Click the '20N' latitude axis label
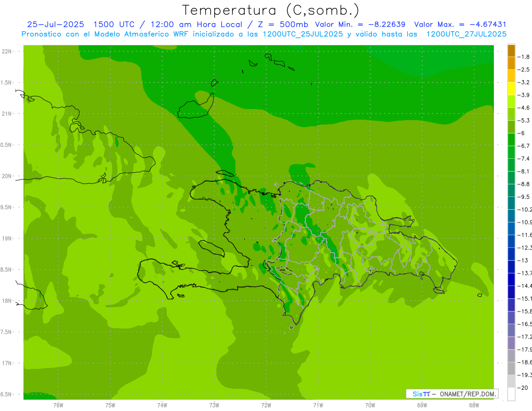Screen dimensions: 532x411 (7, 176)
